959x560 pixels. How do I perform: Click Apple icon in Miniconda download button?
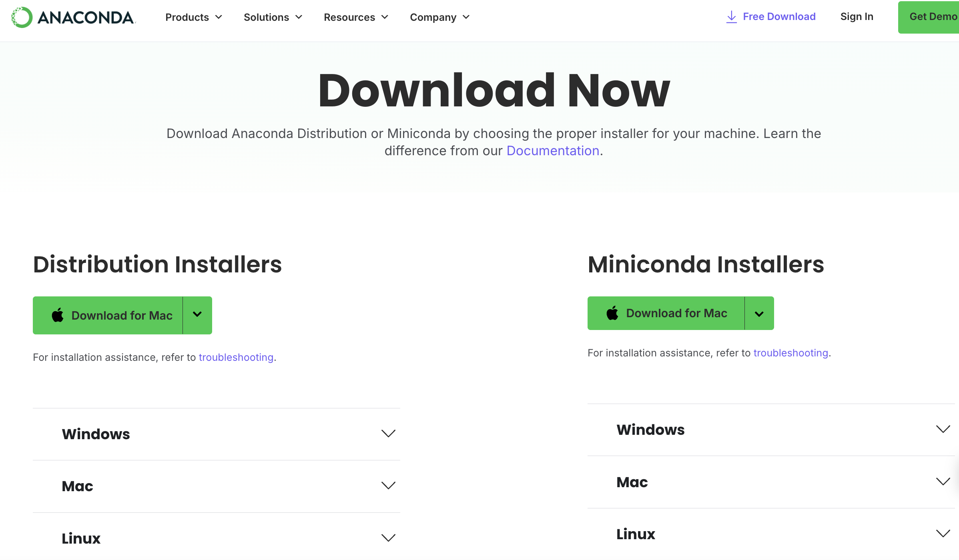pyautogui.click(x=612, y=313)
